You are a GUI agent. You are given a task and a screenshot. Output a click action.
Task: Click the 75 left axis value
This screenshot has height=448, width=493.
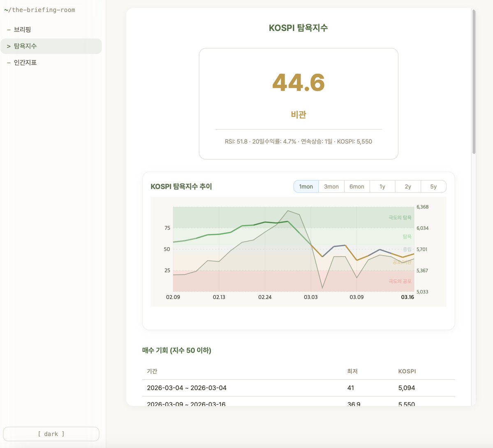pos(167,228)
